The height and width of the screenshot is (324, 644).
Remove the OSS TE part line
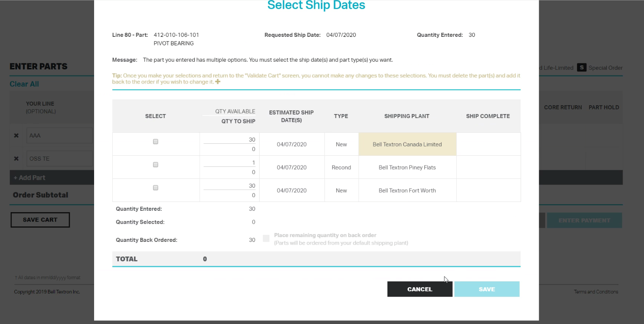16,158
